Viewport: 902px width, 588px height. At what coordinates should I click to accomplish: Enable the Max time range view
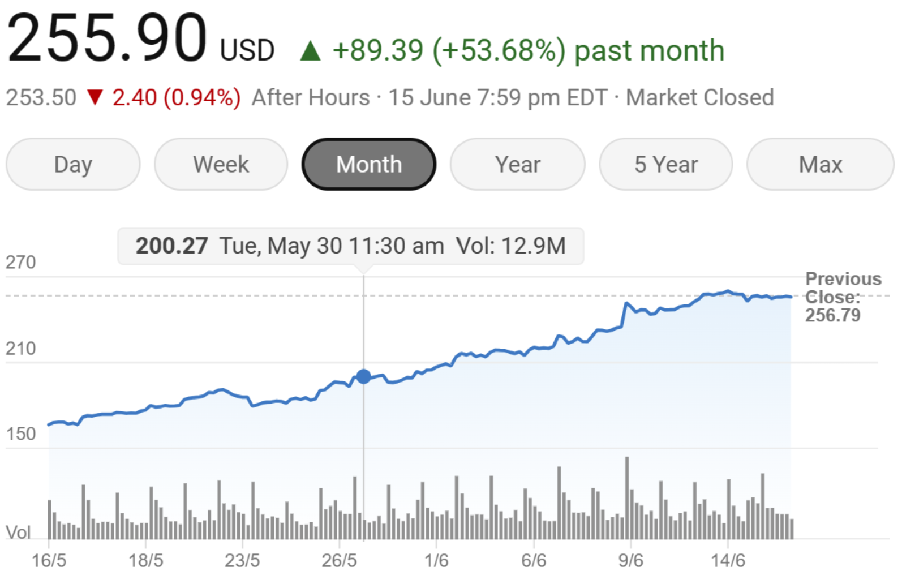coord(819,164)
